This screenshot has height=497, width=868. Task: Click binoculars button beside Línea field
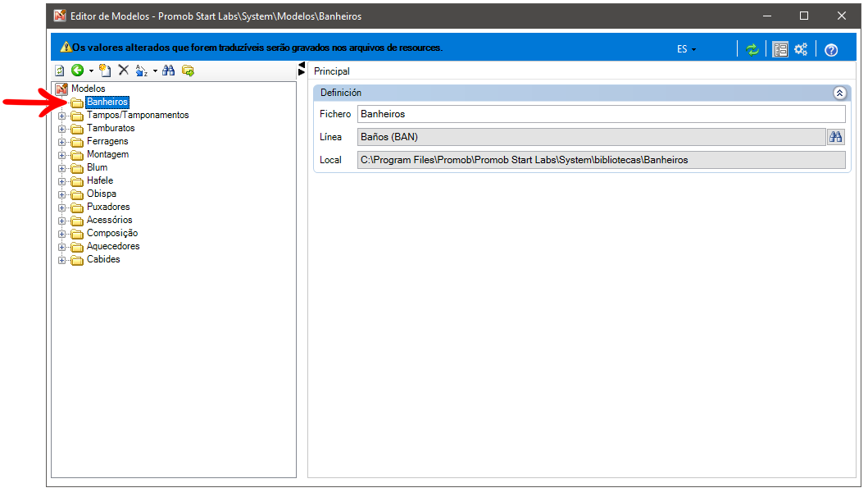836,137
